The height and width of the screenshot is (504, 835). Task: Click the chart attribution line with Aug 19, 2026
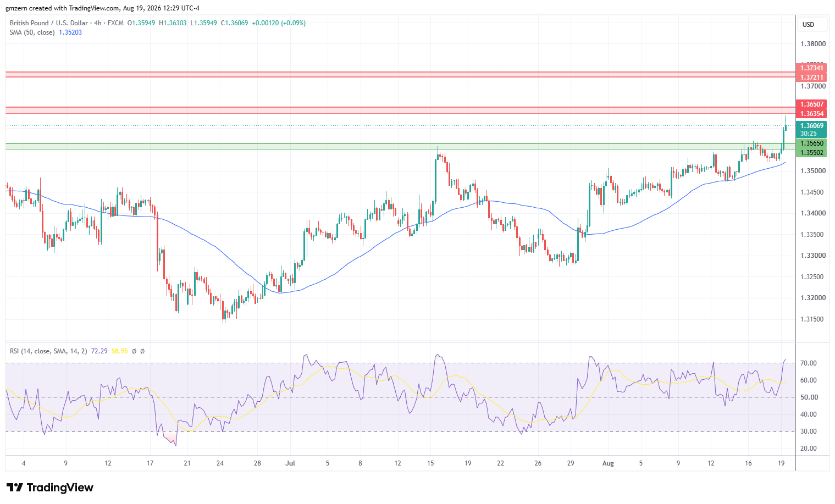(103, 8)
